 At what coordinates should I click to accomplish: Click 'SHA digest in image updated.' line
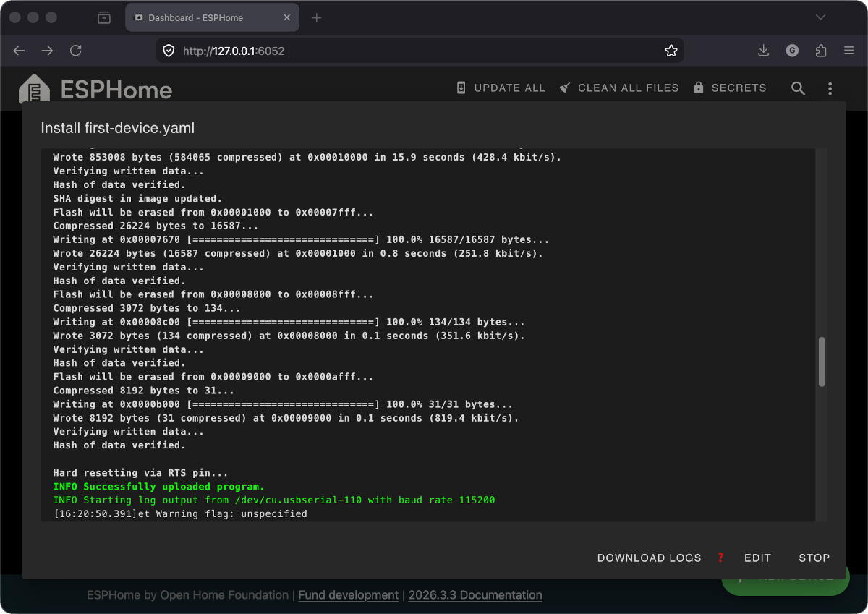138,198
